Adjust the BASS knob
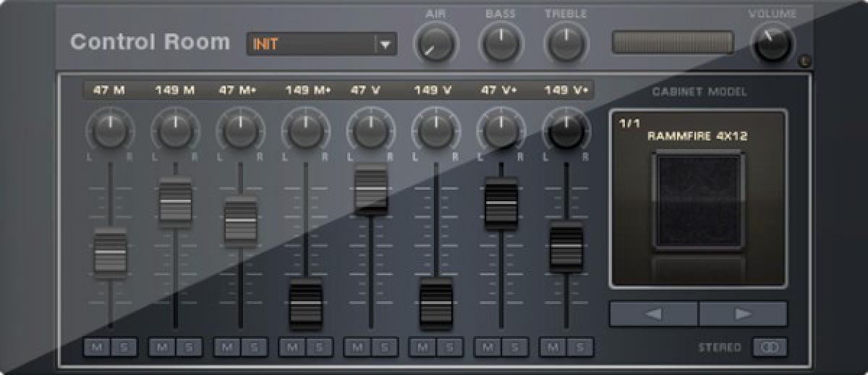This screenshot has height=375, width=868. click(x=501, y=43)
